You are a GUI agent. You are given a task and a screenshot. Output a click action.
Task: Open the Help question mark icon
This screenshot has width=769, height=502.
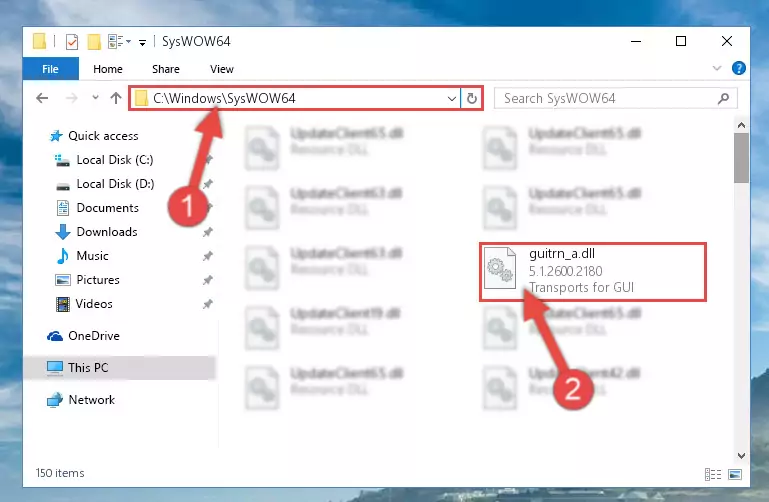click(x=738, y=68)
